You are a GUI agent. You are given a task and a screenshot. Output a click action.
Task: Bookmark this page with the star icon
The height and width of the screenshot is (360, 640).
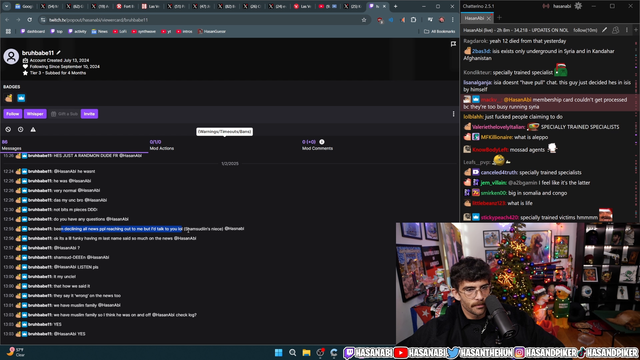click(x=364, y=20)
